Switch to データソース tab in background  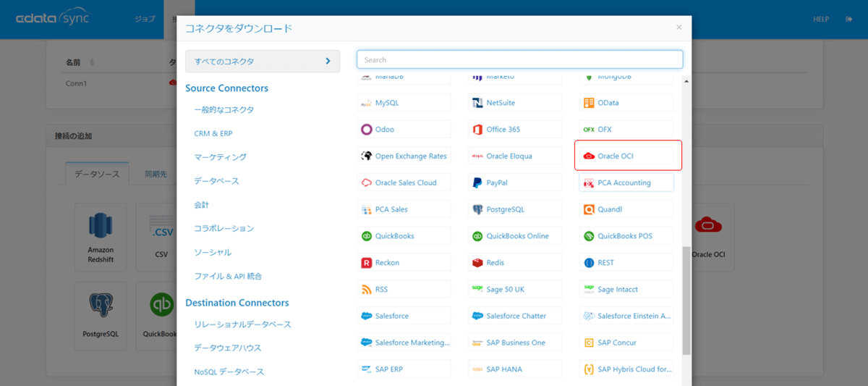[x=98, y=174]
